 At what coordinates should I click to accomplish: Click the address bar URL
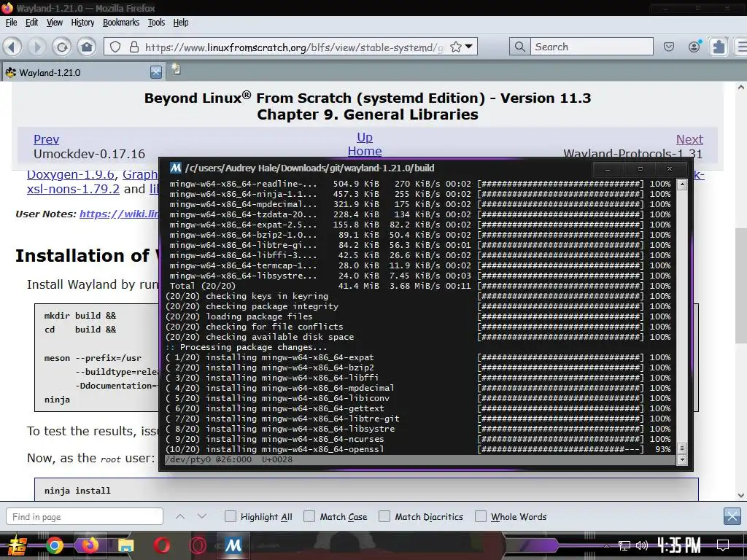[x=294, y=47]
